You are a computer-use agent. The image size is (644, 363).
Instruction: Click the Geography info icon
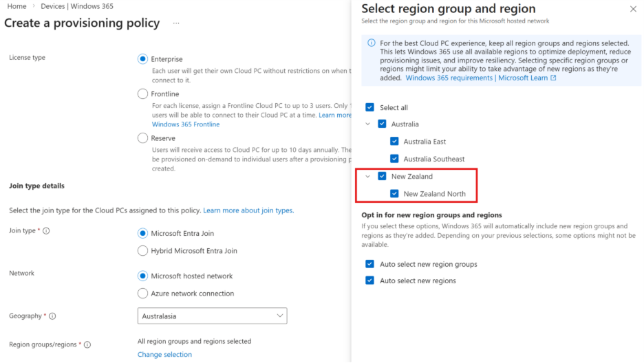click(52, 316)
